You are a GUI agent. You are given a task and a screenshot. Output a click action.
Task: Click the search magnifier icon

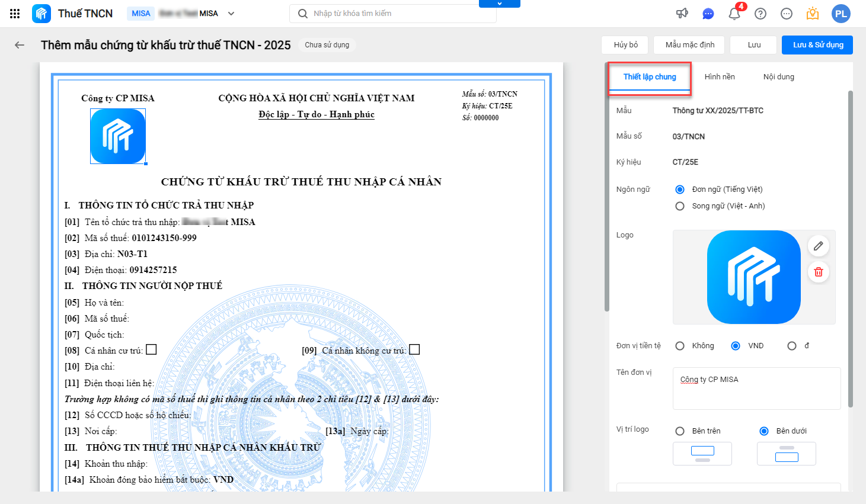coord(302,14)
